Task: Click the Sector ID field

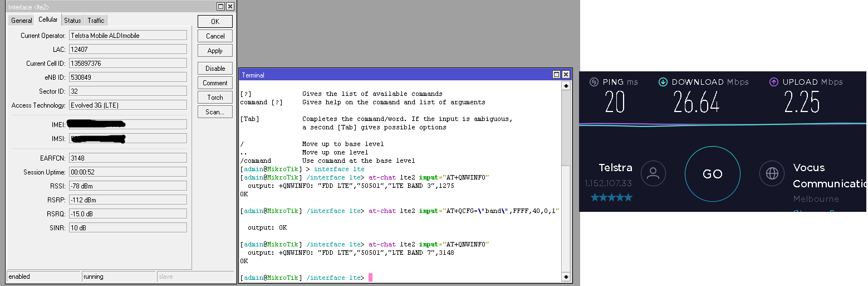Action: coord(128,91)
